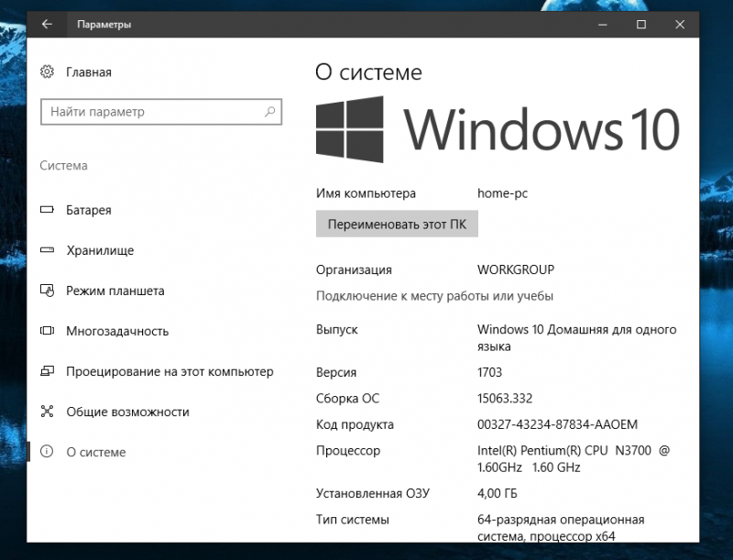Click the installed RAM value 4,00 ГБ
This screenshot has width=733, height=560.
497,494
